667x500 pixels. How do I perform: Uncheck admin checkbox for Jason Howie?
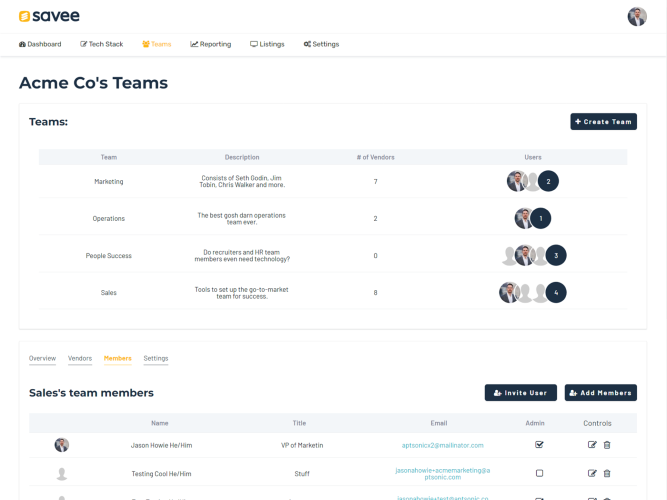click(x=539, y=445)
